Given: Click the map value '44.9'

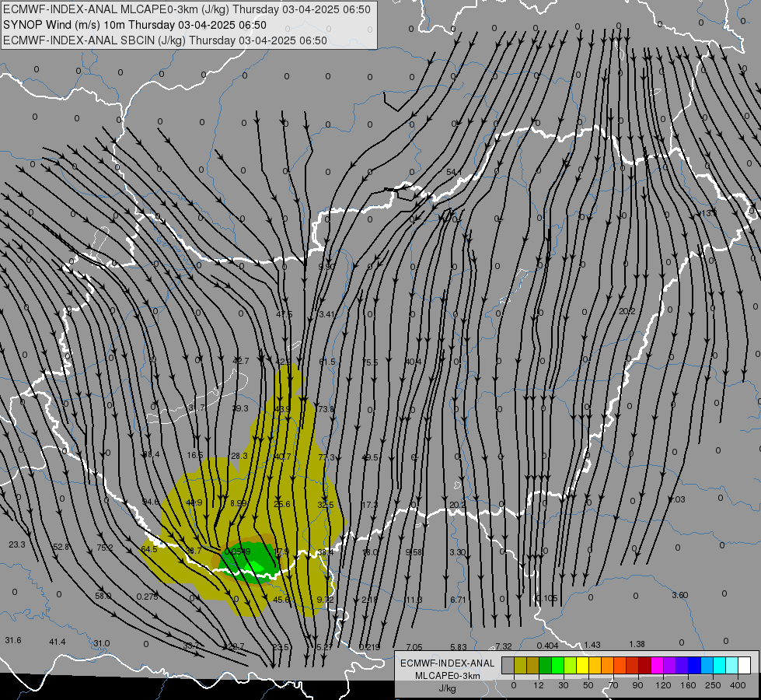Looking at the screenshot, I should pos(194,502).
